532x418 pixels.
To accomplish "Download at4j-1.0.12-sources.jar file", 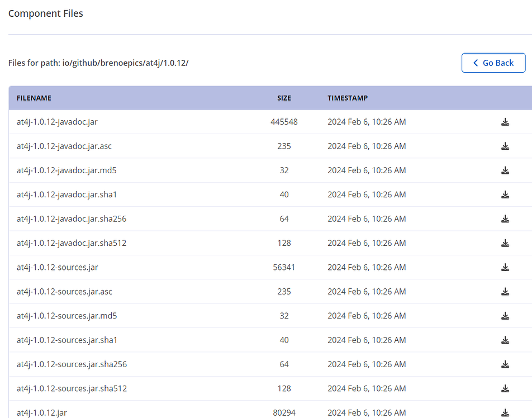I will pyautogui.click(x=505, y=268).
